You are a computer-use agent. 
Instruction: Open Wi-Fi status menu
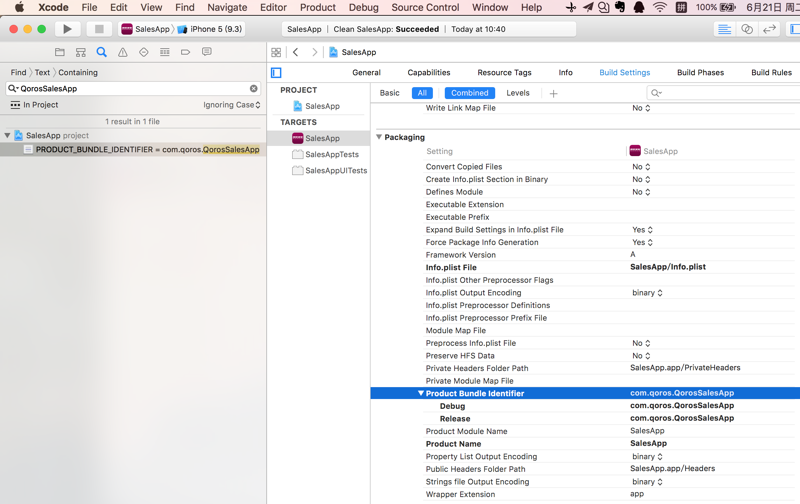tap(660, 7)
